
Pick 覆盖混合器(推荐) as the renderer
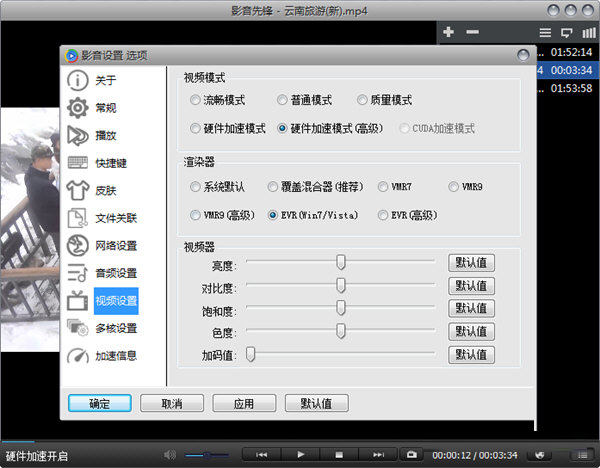273,187
